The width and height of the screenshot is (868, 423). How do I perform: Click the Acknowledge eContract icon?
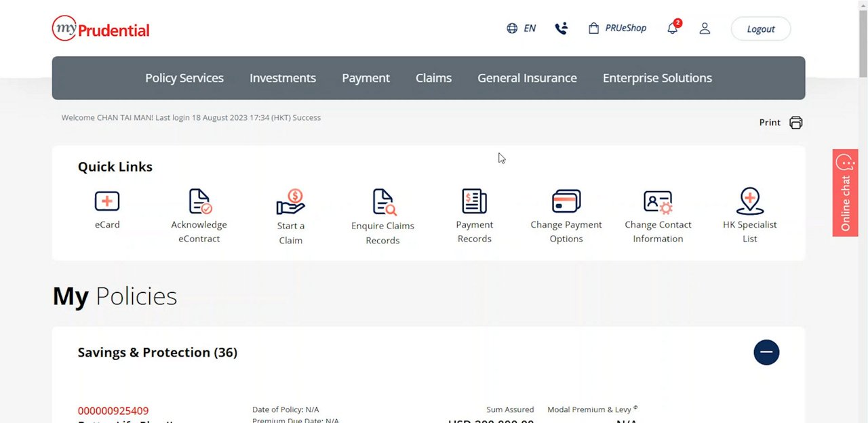(x=199, y=201)
